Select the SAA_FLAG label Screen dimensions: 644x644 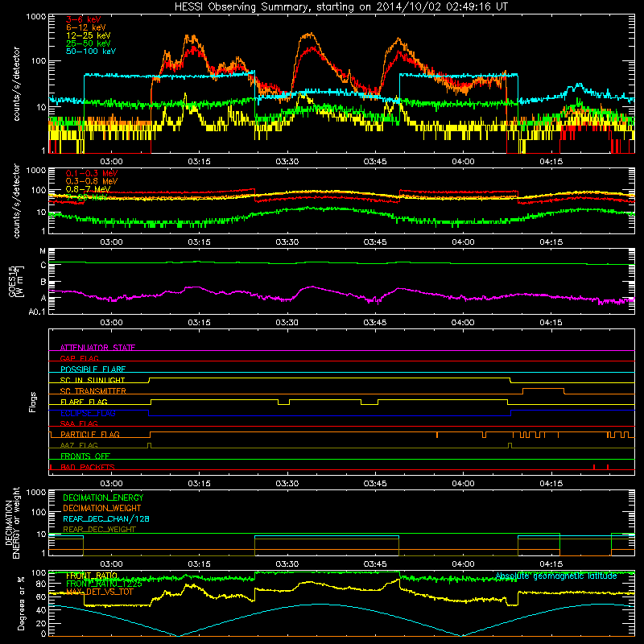[x=79, y=423]
